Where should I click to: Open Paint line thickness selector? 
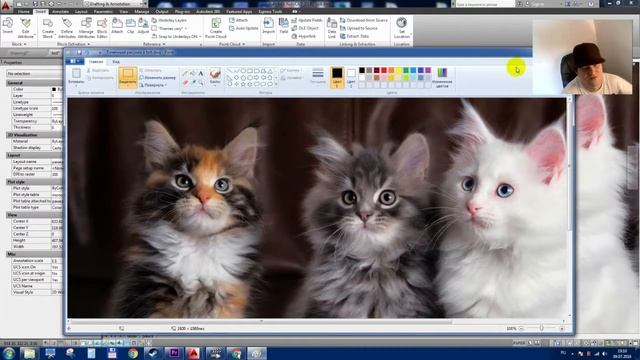click(318, 76)
